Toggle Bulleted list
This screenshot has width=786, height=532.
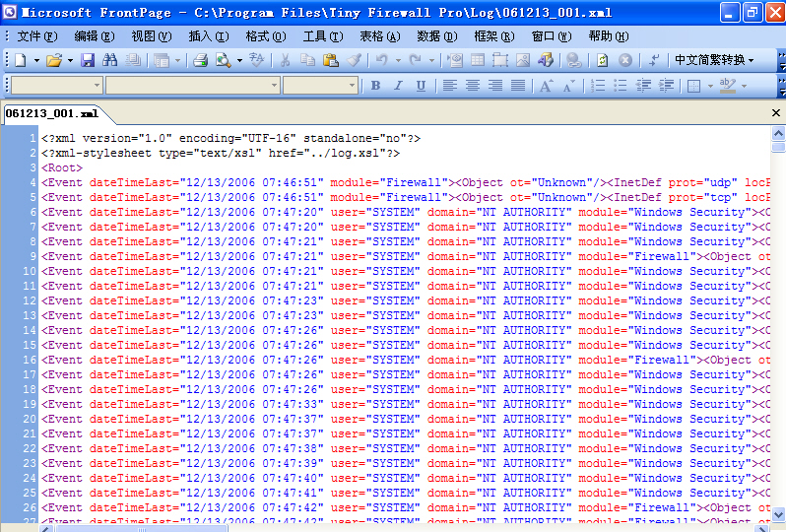[x=621, y=86]
